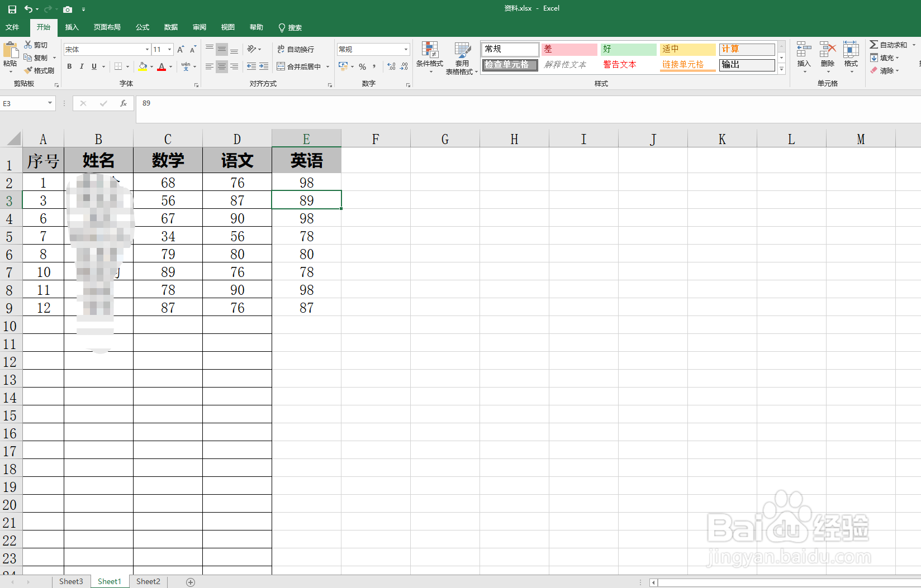This screenshot has height=588, width=921.
Task: Click Wrap Text (自动换行)
Action: (296, 49)
